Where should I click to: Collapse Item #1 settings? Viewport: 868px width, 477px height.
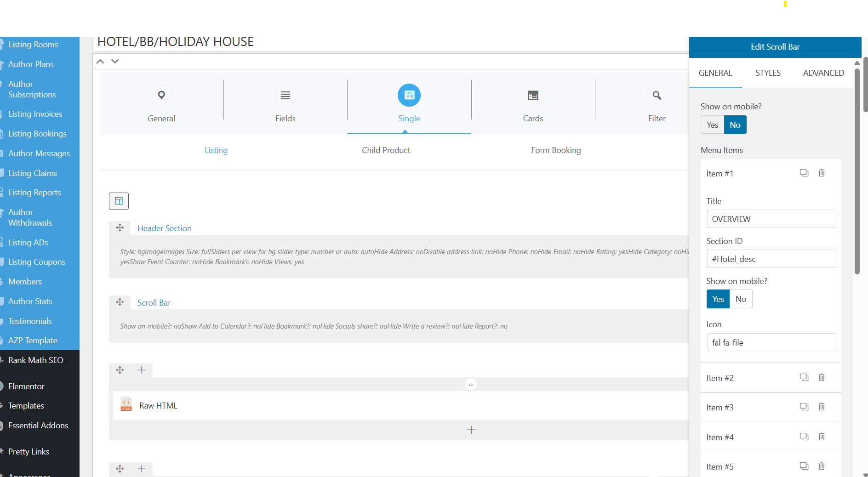720,174
